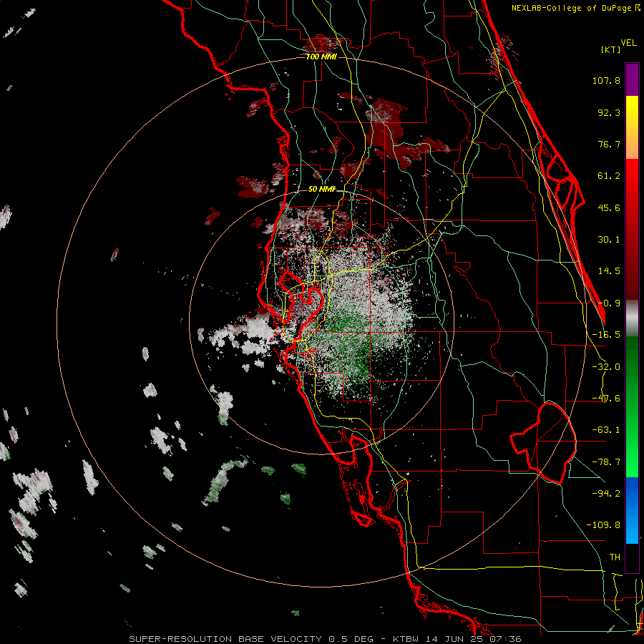Screen dimensions: 644x644
Task: Click the 14.5 velocity scale value
Action: click(x=609, y=271)
